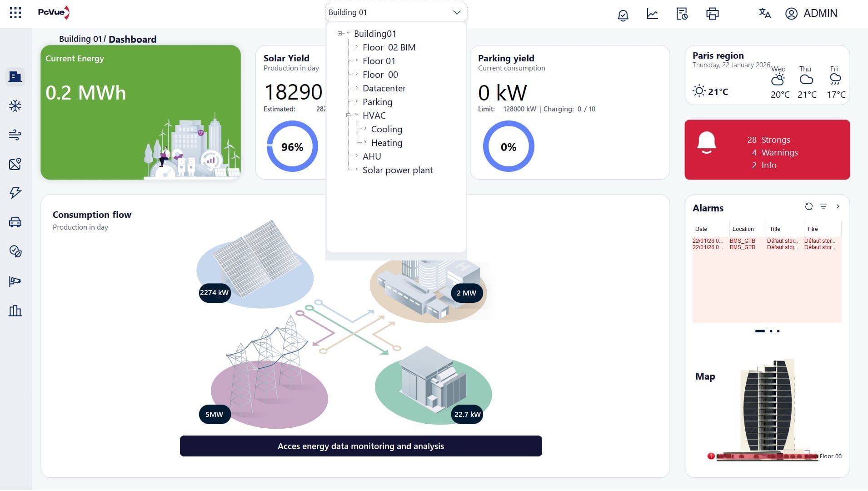Refresh the Alarms list
868x491 pixels.
click(x=808, y=206)
